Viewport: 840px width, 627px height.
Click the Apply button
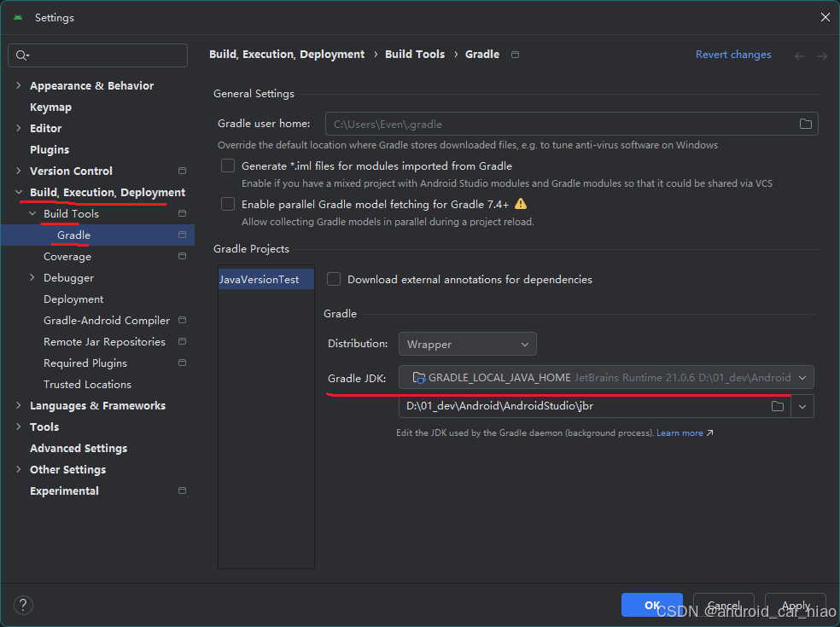coord(796,605)
